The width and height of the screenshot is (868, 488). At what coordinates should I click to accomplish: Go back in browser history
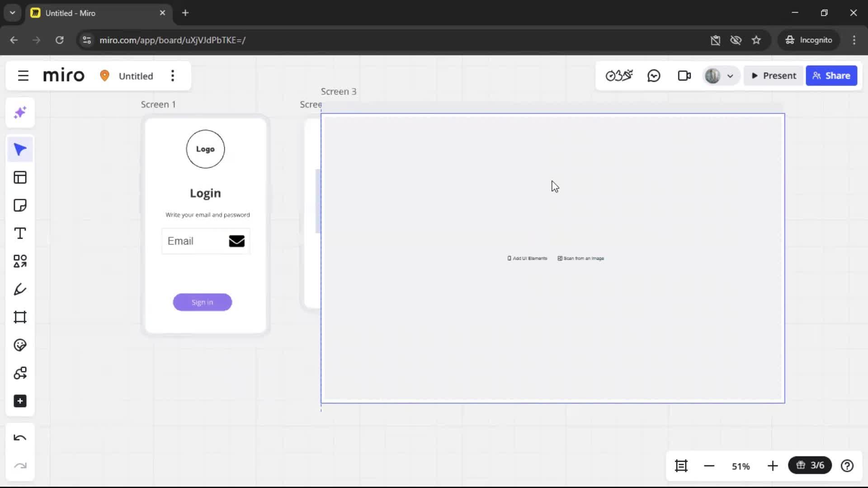14,40
